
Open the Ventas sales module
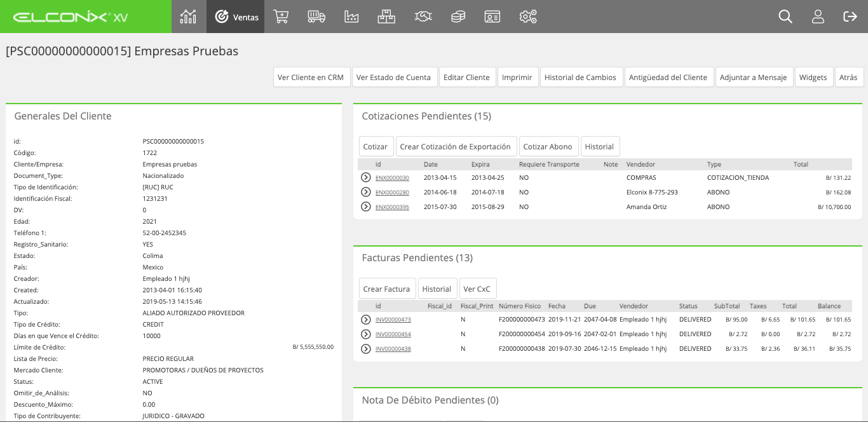[x=236, y=17]
